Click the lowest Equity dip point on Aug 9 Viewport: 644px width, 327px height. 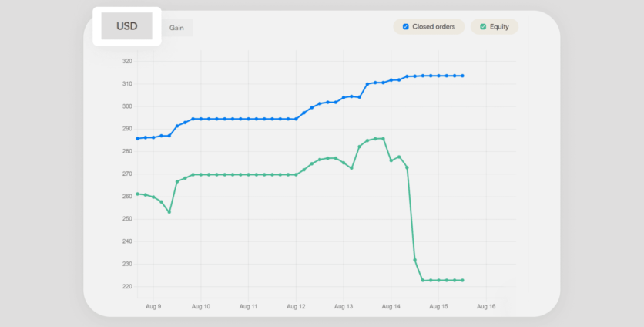169,211
